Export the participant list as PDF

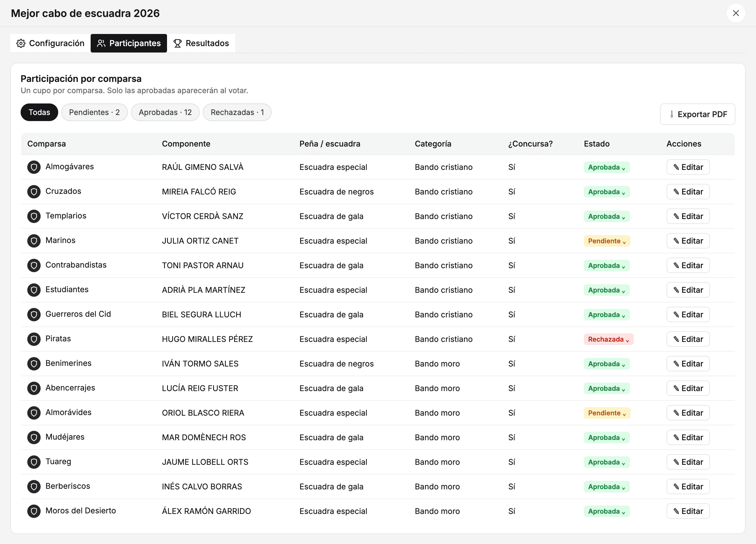click(697, 114)
